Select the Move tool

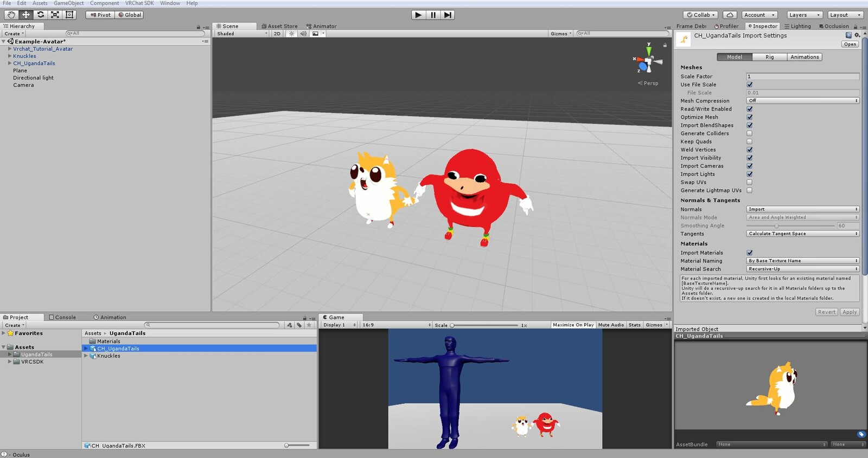25,15
